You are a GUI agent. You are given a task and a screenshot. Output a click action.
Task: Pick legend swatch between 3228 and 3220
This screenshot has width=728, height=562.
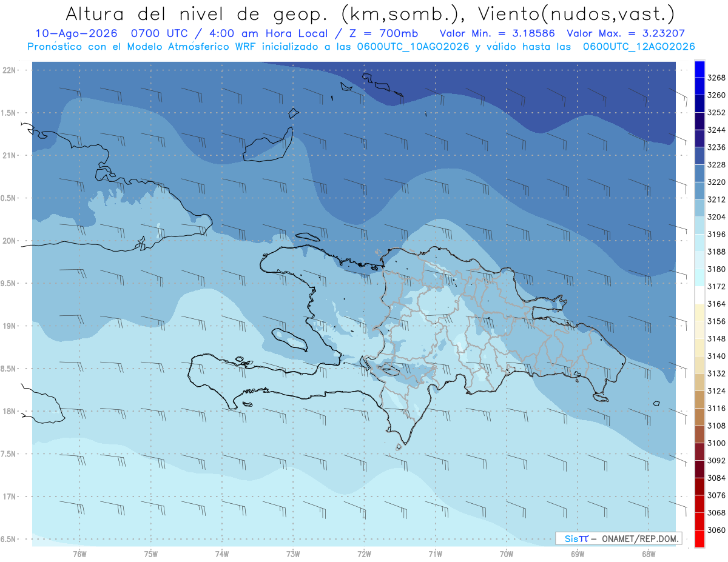(x=699, y=173)
